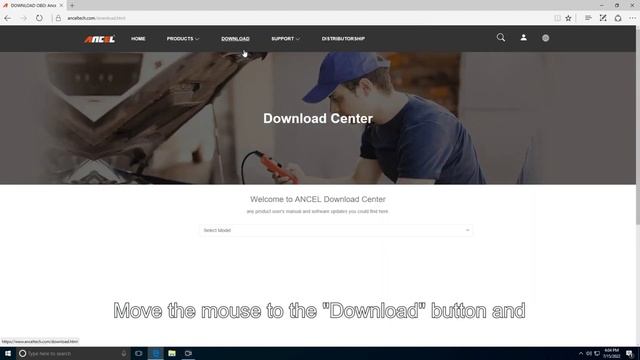Open the Action Center notifications icon

[x=630, y=353]
